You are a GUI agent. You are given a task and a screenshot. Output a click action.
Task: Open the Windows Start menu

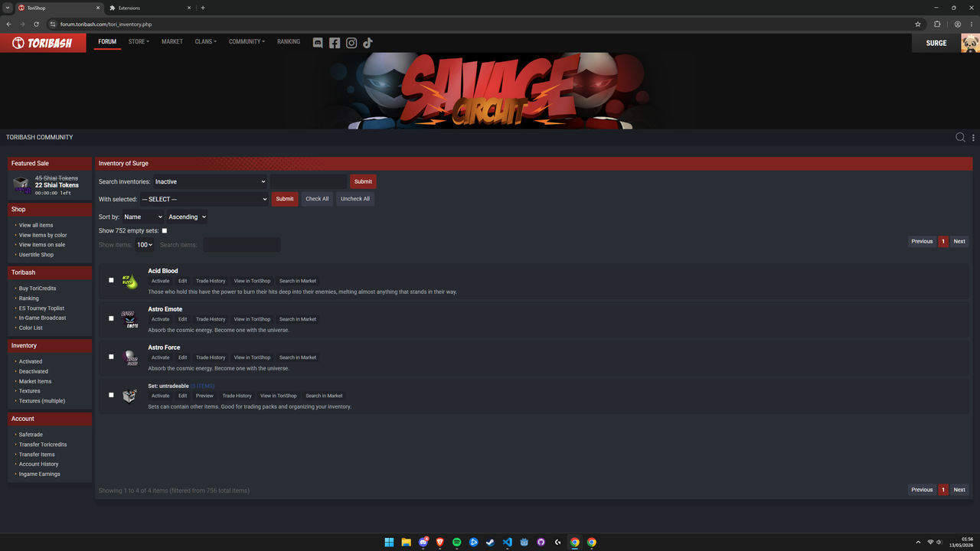(389, 542)
